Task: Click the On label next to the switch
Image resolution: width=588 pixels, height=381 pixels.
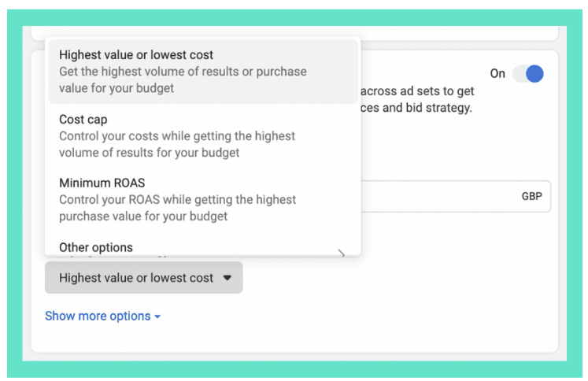Action: click(497, 74)
